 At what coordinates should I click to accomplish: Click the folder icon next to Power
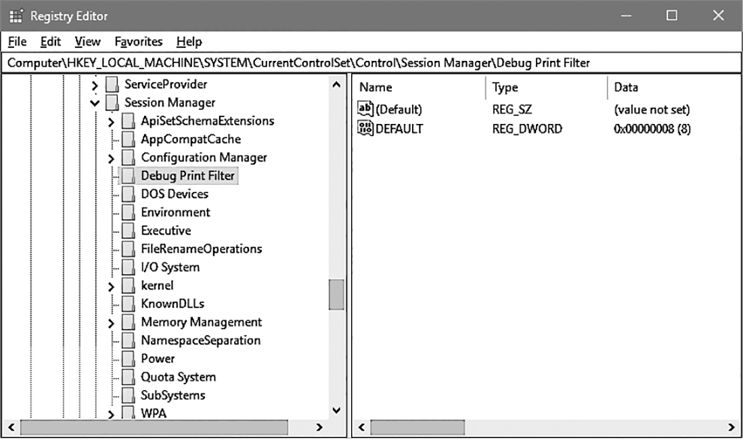(127, 359)
